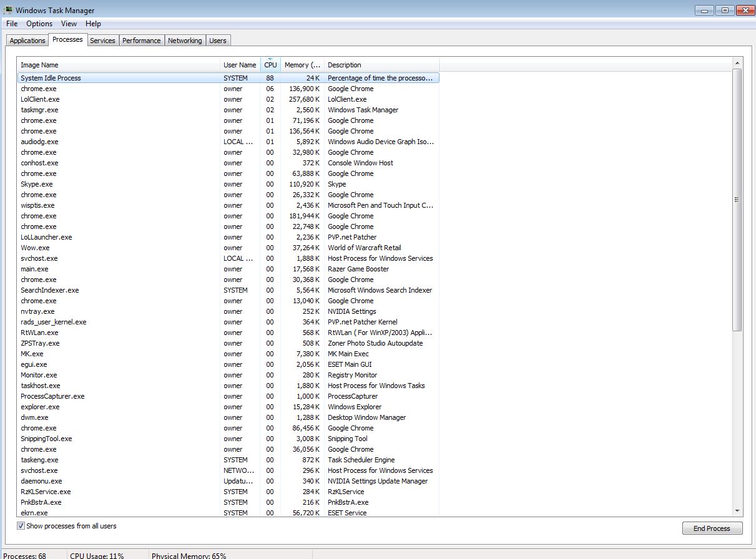Select the ProcessCapturer.exe process
This screenshot has height=559, width=756.
(x=228, y=396)
